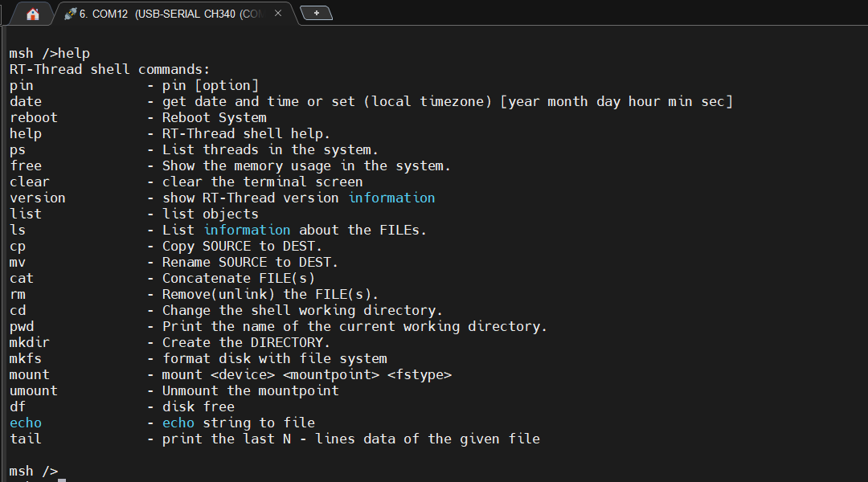Click the 'mount' command name
Viewport: 868px width, 482px height.
pos(30,374)
